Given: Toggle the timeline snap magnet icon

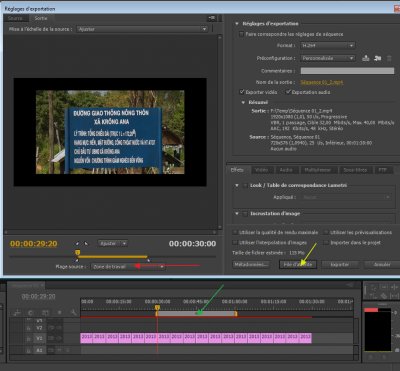Looking at the screenshot, I should (30, 313).
